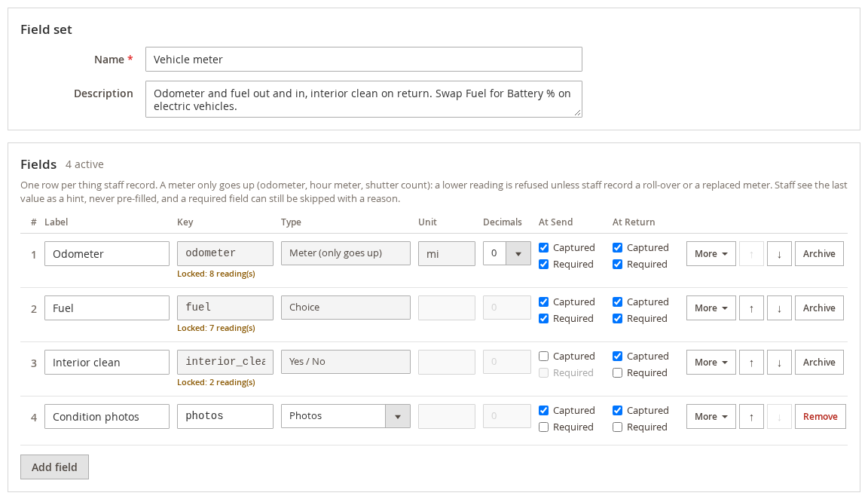The image size is (868, 499).
Task: Click the '4 active' fields count
Action: [84, 164]
